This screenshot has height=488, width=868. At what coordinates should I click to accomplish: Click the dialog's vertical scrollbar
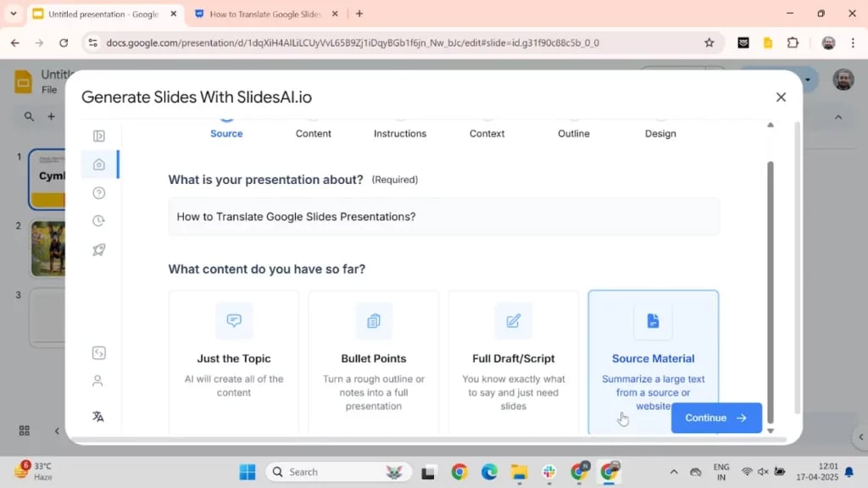[771, 280]
